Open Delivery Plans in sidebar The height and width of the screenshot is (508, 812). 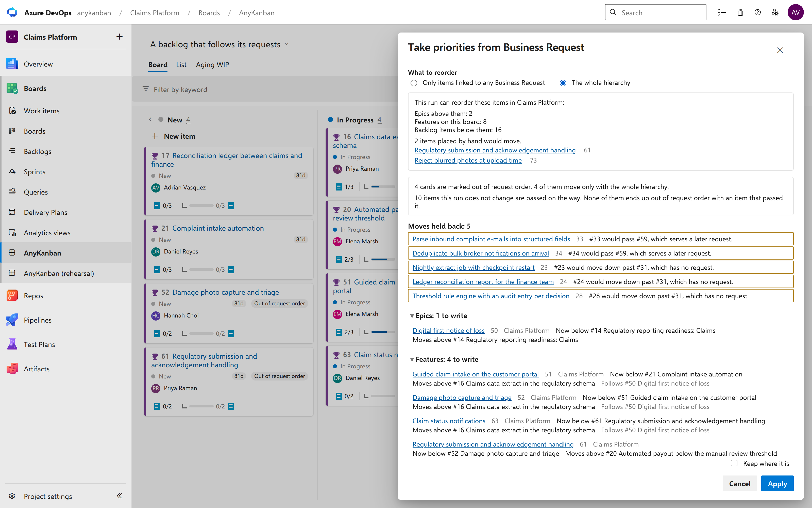tap(45, 212)
